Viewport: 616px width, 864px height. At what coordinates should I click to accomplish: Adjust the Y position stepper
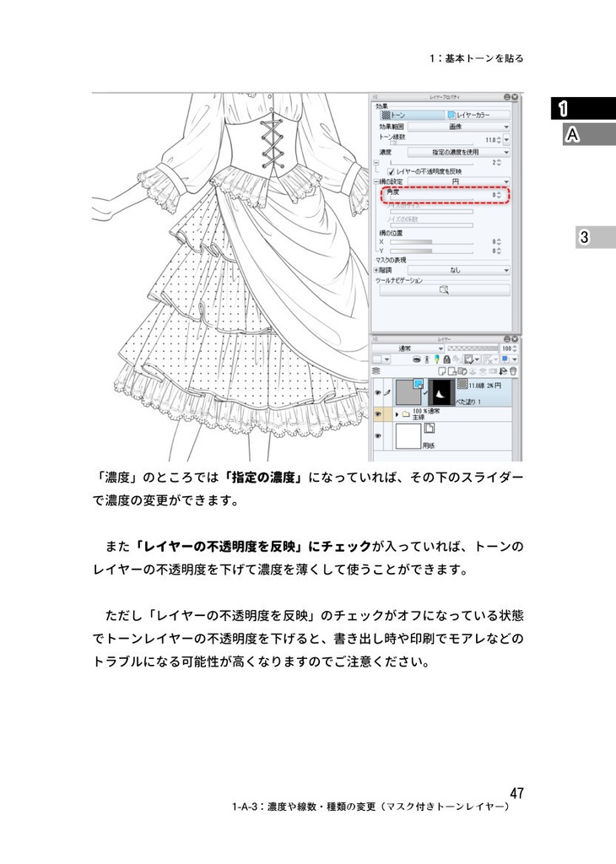tap(499, 251)
